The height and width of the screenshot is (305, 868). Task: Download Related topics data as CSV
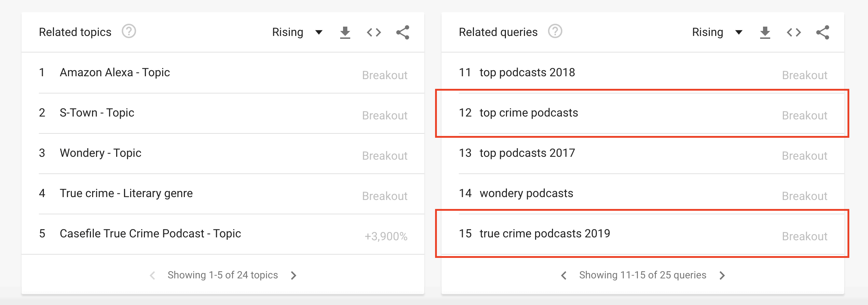click(x=345, y=32)
